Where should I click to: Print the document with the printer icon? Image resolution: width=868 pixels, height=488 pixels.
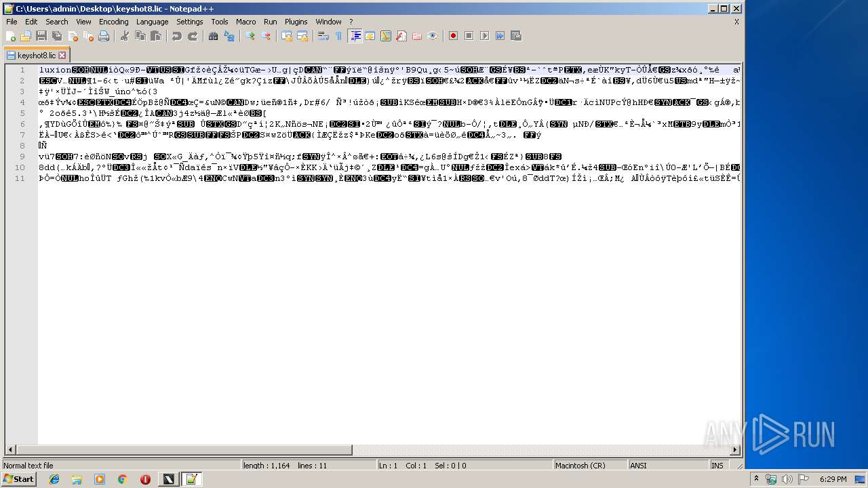(x=104, y=36)
